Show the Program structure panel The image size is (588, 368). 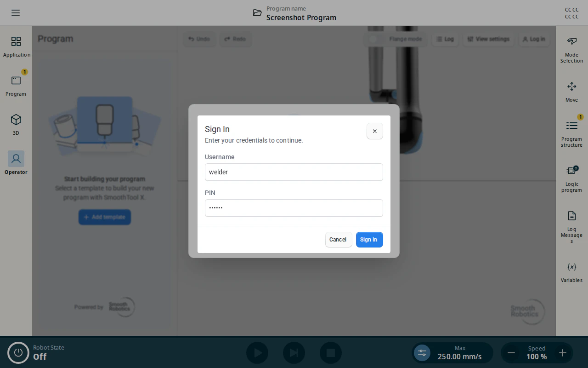click(x=571, y=133)
